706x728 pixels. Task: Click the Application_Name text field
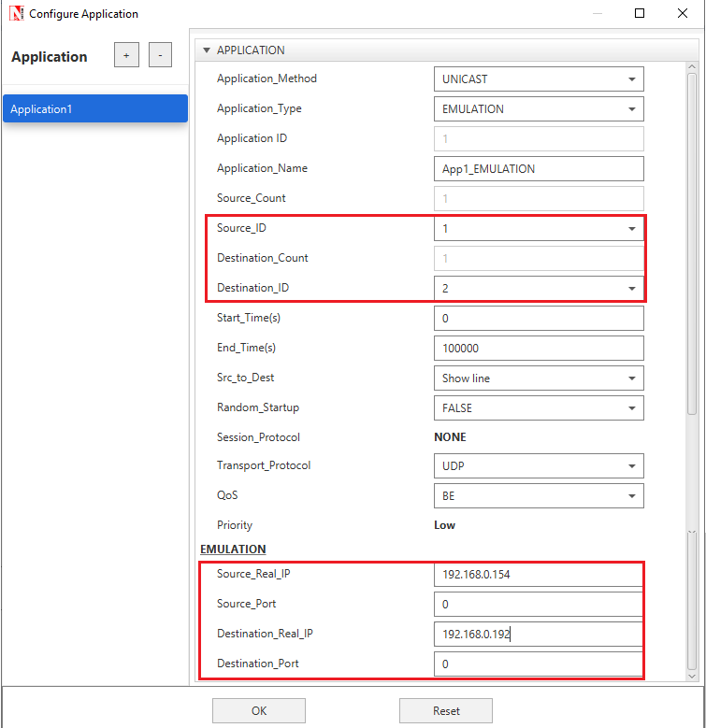point(539,169)
